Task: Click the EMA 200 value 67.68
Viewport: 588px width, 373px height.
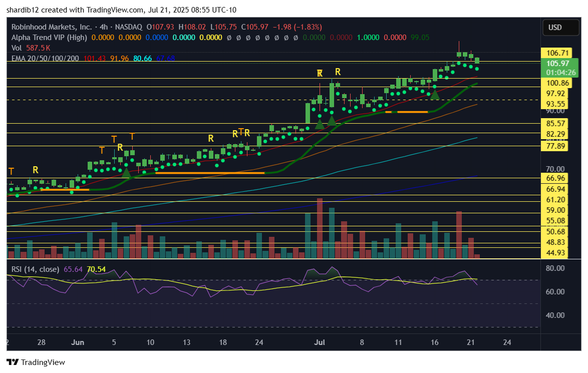Action: (x=165, y=59)
